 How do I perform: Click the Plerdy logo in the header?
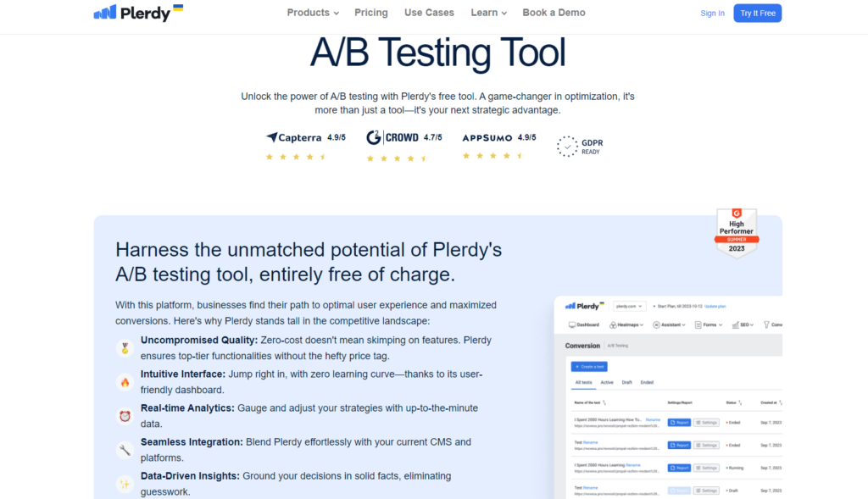[138, 13]
